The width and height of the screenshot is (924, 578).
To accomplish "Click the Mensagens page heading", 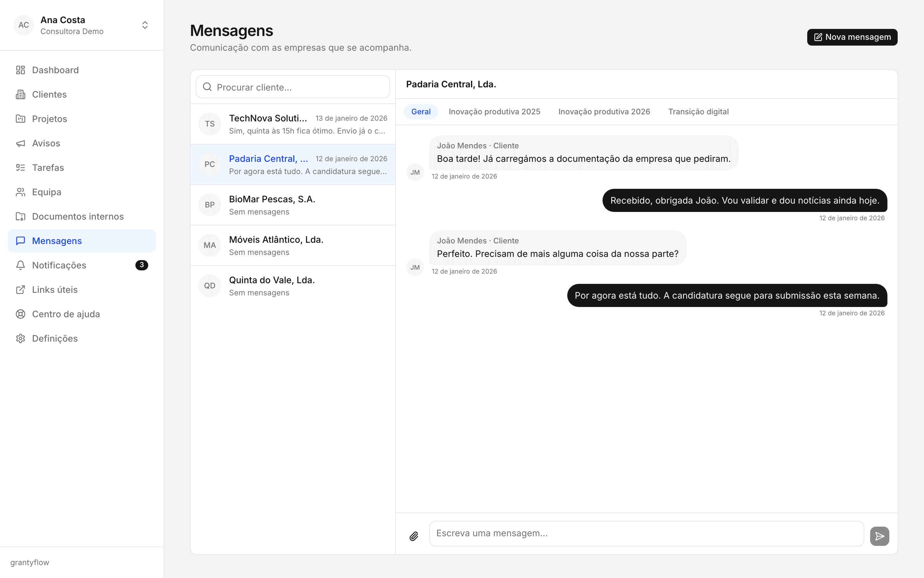I will pos(231,31).
